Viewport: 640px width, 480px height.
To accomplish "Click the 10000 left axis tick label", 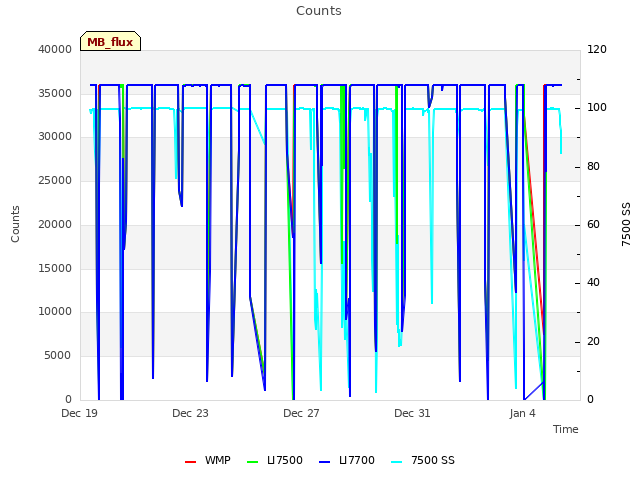I will [x=55, y=311].
